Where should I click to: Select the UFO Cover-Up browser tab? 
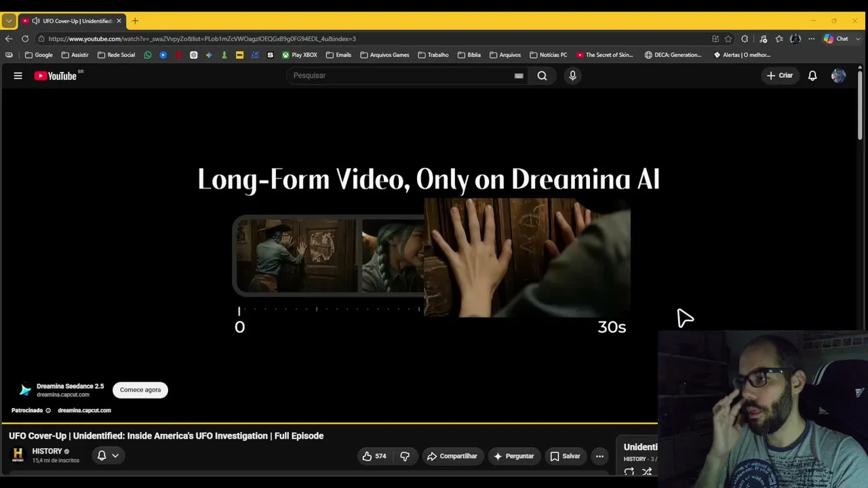pyautogui.click(x=71, y=21)
